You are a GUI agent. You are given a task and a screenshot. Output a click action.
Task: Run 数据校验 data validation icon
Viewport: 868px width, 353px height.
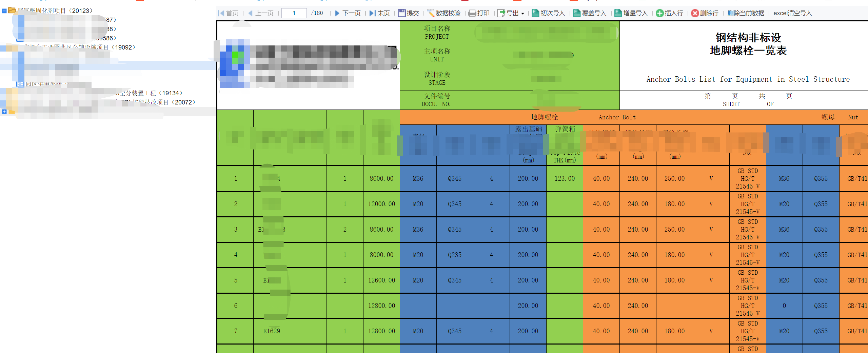click(431, 13)
